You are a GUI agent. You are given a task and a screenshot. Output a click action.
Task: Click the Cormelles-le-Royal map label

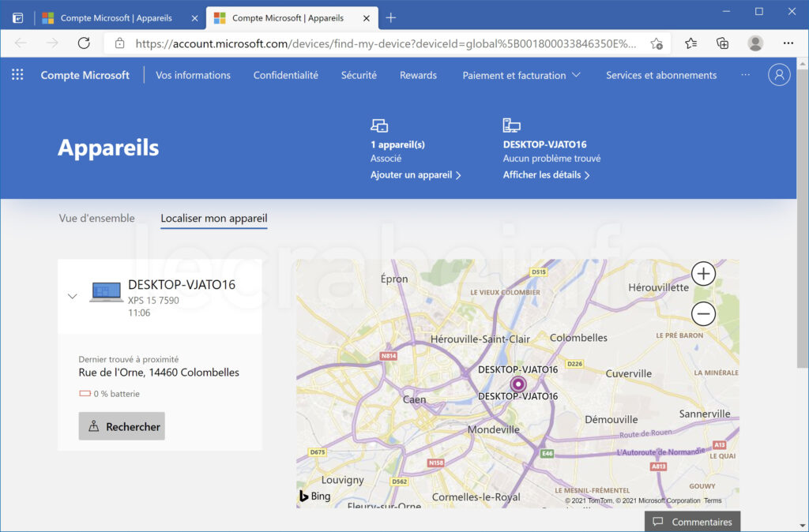click(x=476, y=497)
